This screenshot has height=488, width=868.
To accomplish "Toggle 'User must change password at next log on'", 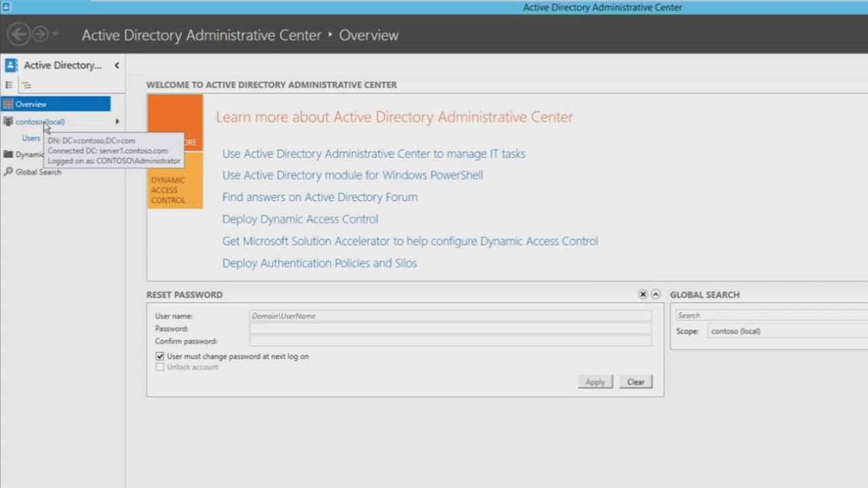I will (x=160, y=356).
